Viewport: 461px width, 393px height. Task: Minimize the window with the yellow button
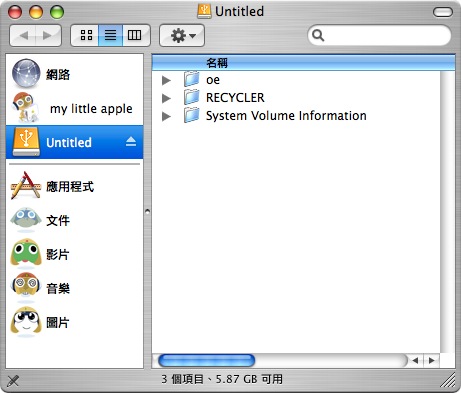(x=36, y=12)
